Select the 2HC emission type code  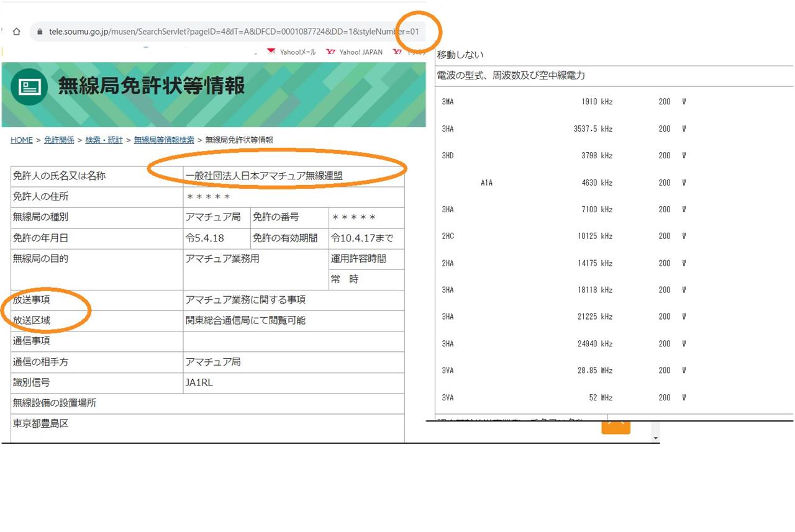click(x=448, y=237)
